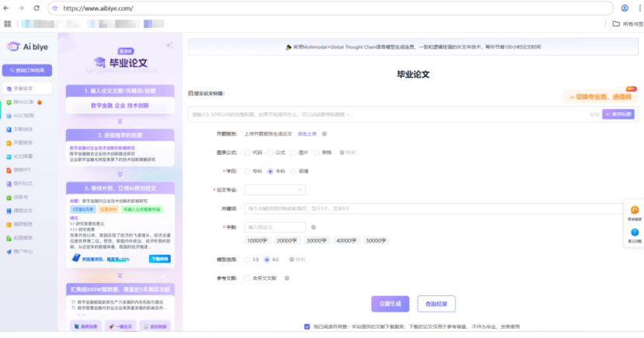Click the 推荐标题 button

(x=618, y=115)
